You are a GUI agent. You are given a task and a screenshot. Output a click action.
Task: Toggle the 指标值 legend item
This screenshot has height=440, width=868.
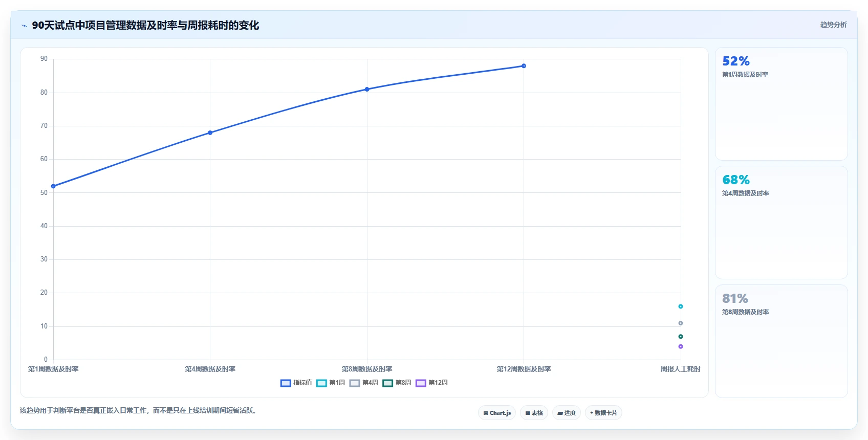click(x=296, y=383)
